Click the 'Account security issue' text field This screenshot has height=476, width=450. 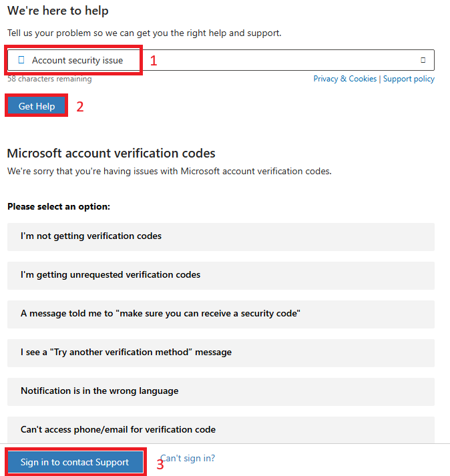(221, 60)
